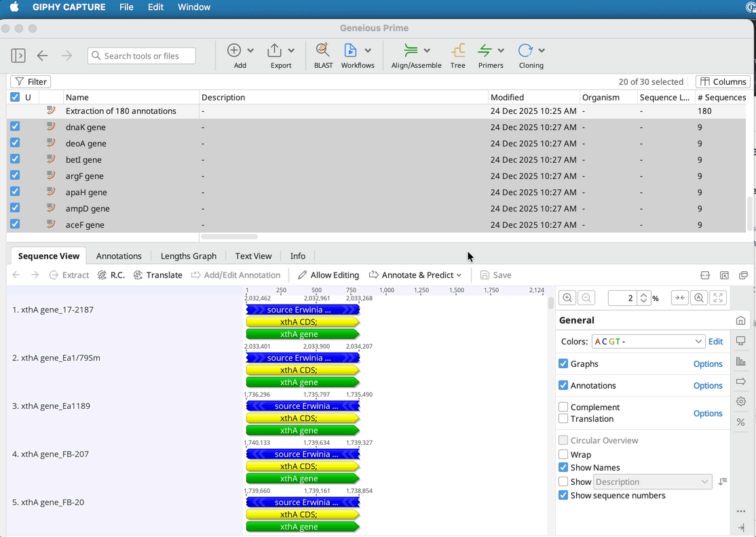Expand the Annotate & Predict dropdown
756x537 pixels.
tap(415, 275)
